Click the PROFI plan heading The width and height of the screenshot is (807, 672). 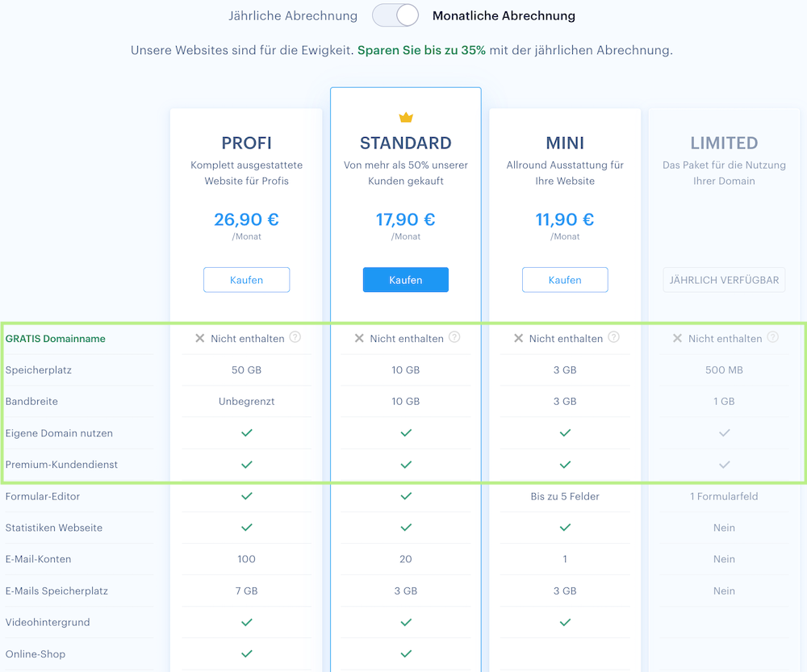pyautogui.click(x=246, y=143)
